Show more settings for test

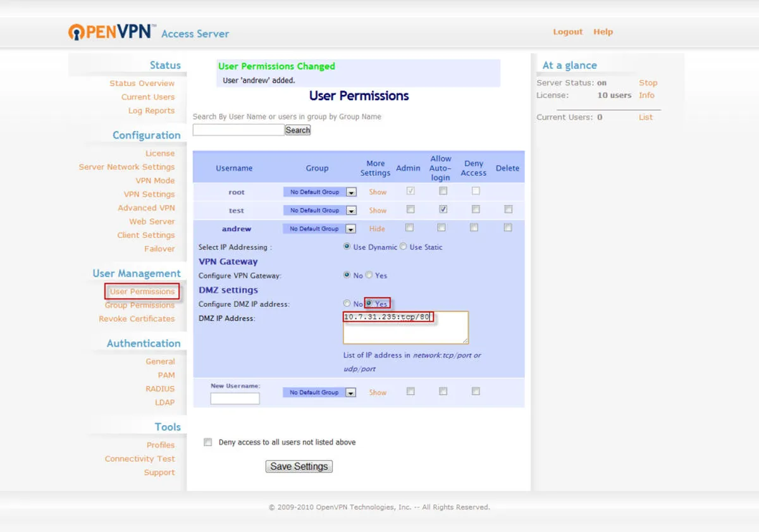point(378,211)
